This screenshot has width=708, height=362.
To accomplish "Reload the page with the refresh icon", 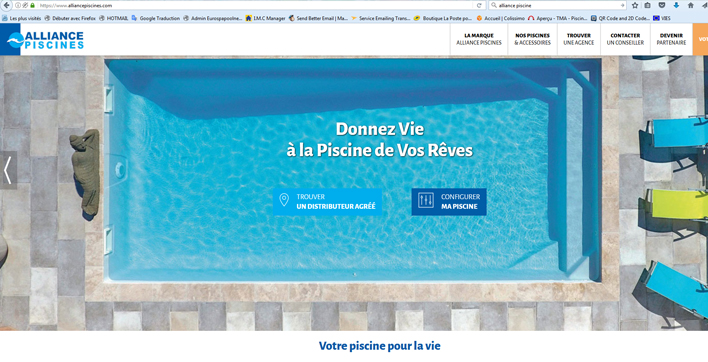I will (x=479, y=5).
